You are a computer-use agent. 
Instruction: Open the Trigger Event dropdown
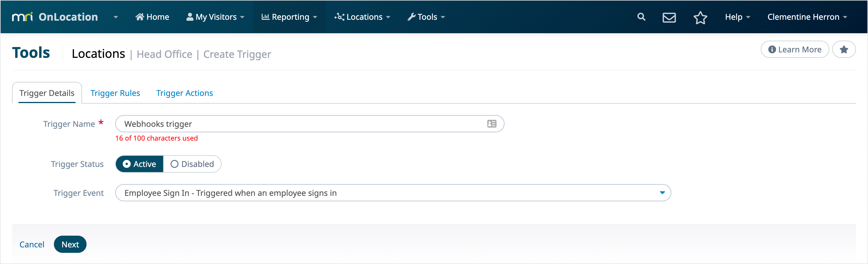click(x=393, y=193)
